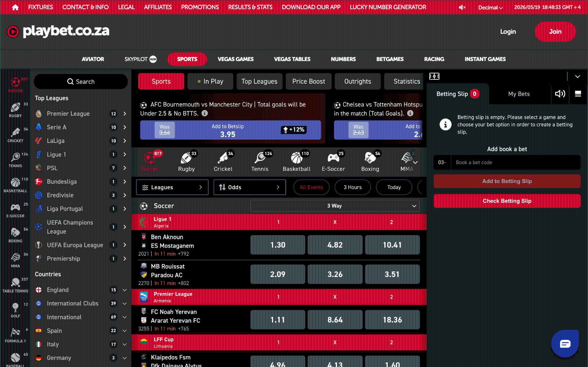Click Add to Betting Slip button
Image resolution: width=588 pixels, height=367 pixels.
507,181
